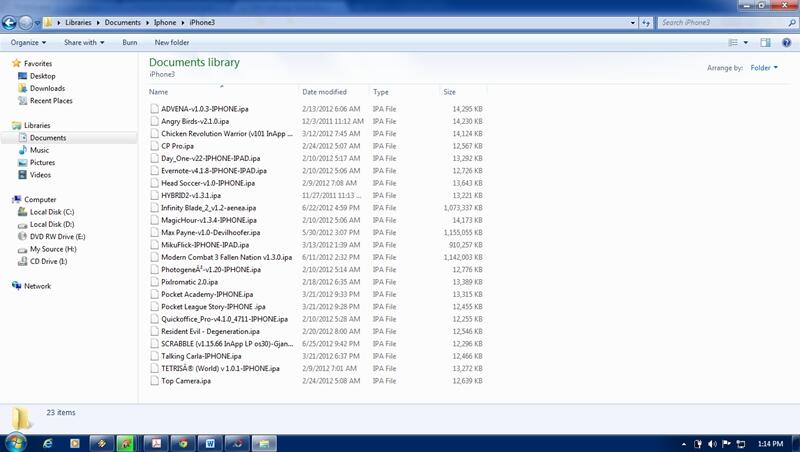Image resolution: width=800 pixels, height=452 pixels.
Task: Select Computer in navigation pane
Action: (x=40, y=199)
